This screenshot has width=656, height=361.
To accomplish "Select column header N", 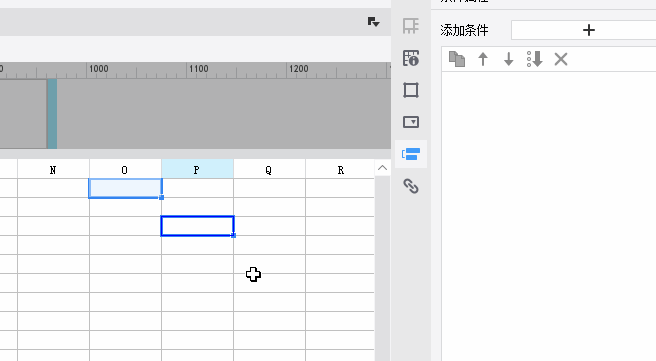I will coord(53,169).
